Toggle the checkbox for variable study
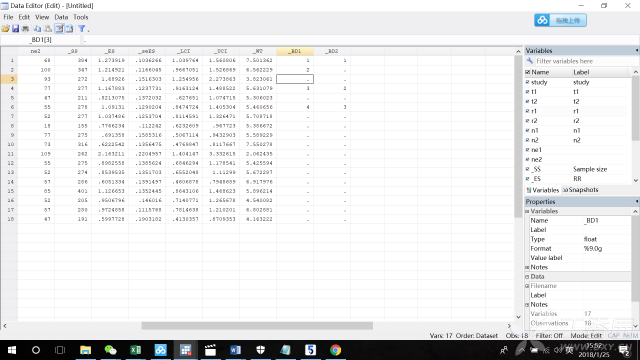Image resolution: width=640 pixels, height=360 pixels. (527, 82)
